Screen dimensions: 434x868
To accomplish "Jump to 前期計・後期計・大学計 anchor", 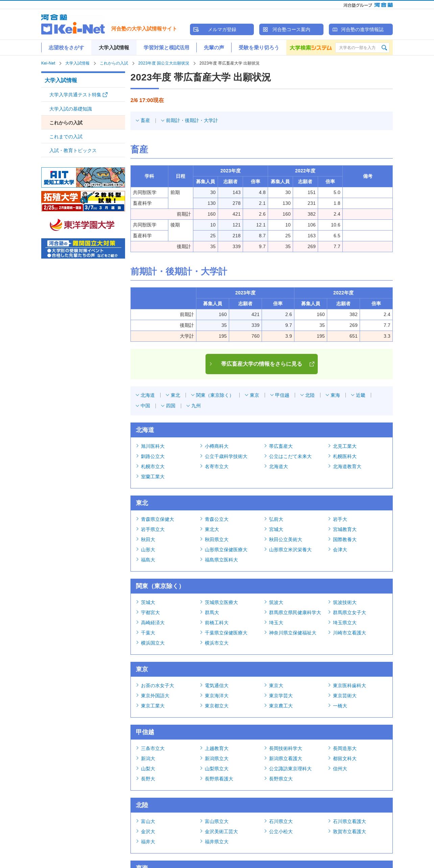I will coord(190,121).
